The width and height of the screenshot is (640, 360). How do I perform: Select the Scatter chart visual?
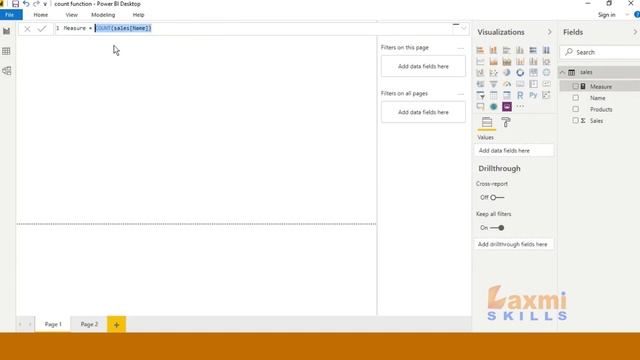[493, 73]
